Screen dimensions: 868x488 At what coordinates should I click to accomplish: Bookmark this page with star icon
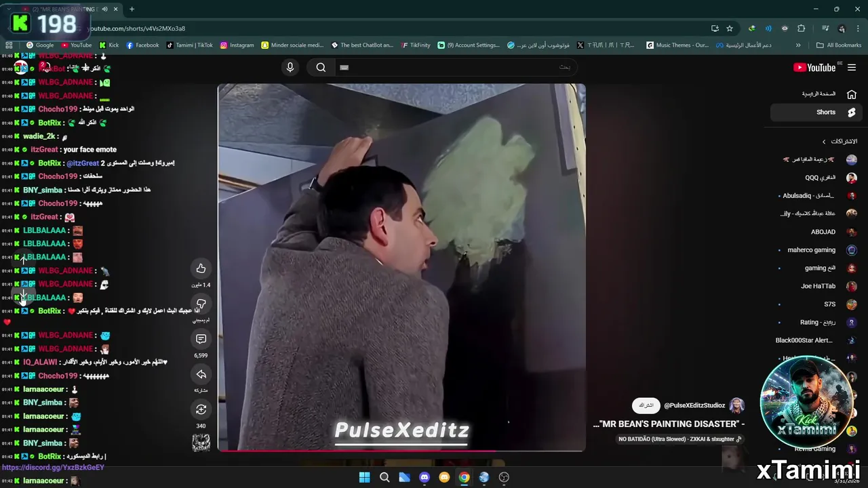tap(730, 28)
